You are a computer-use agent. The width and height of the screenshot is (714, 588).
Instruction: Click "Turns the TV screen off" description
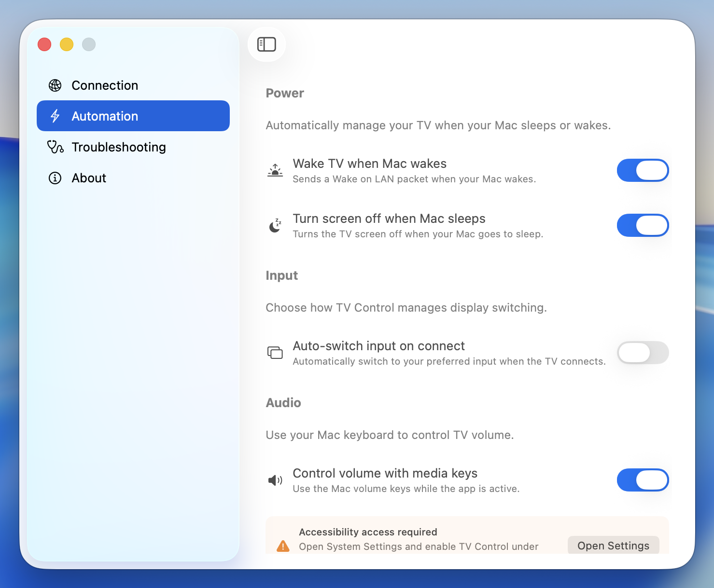418,234
